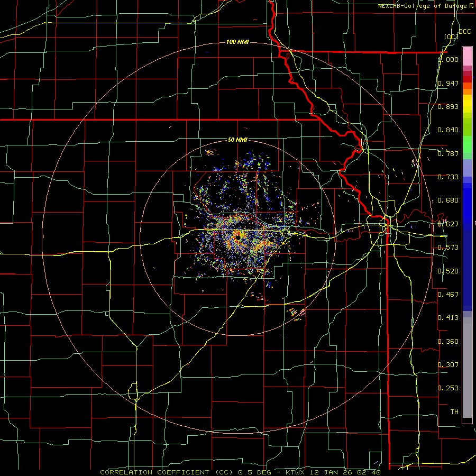Click the 0.520 value on the scale

click(x=448, y=271)
